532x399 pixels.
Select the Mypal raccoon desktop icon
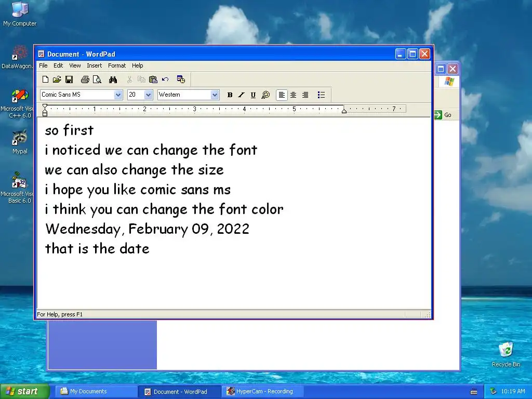click(20, 142)
